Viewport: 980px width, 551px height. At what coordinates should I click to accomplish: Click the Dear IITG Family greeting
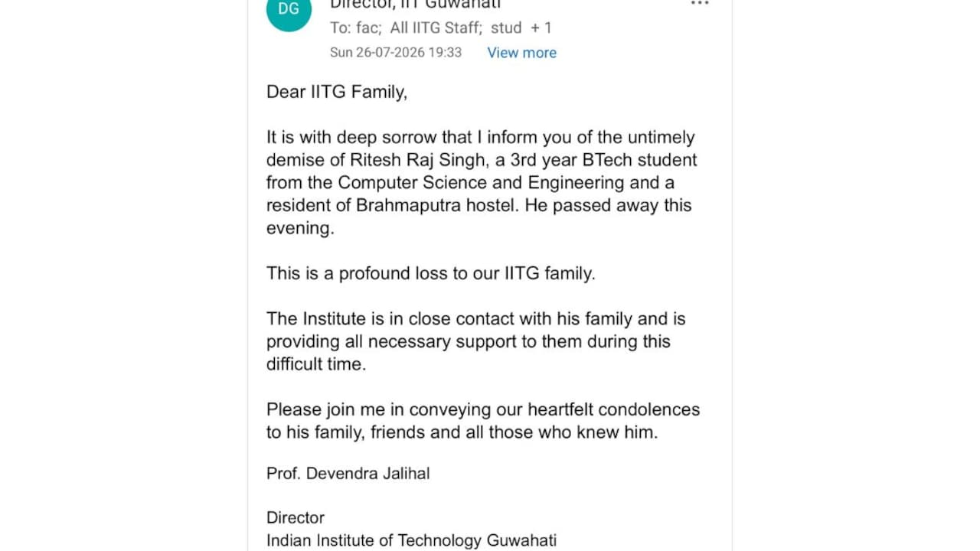coord(337,92)
